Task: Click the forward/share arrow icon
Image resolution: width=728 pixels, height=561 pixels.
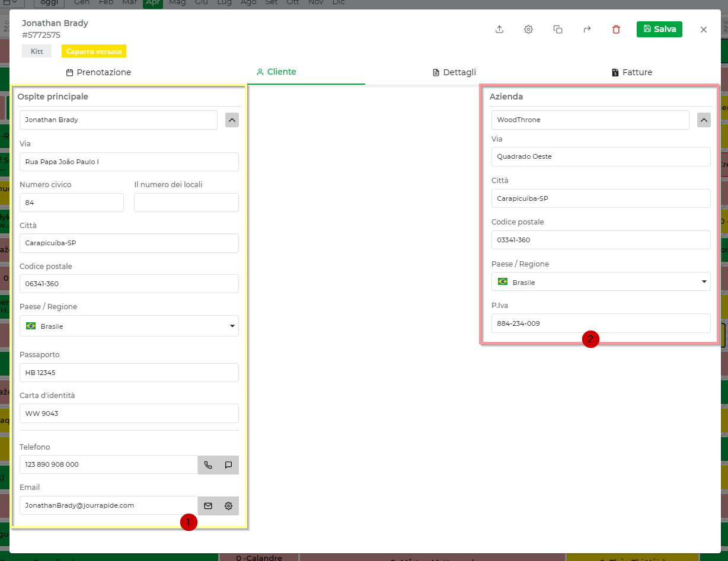Action: [587, 30]
